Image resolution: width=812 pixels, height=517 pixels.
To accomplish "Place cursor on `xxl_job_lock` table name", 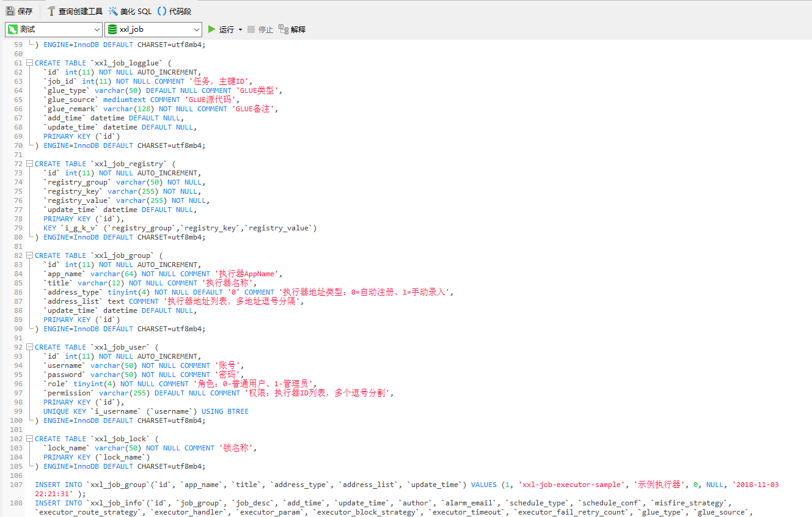I will (120, 439).
